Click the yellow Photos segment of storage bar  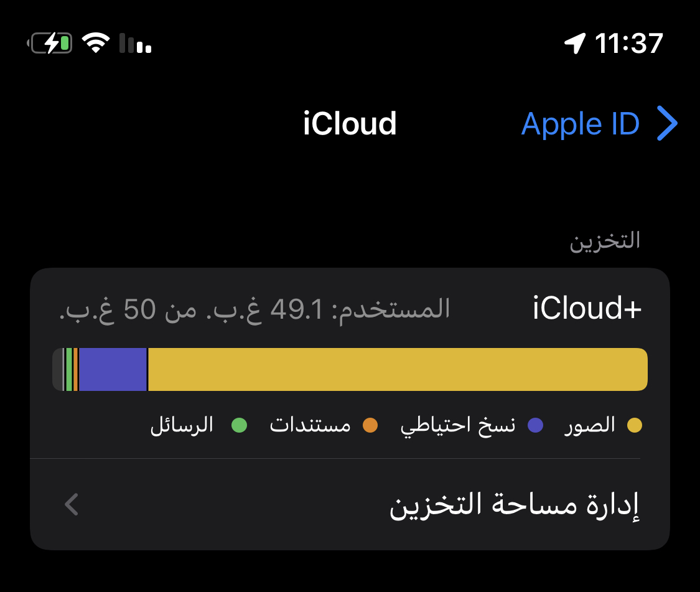(398, 370)
